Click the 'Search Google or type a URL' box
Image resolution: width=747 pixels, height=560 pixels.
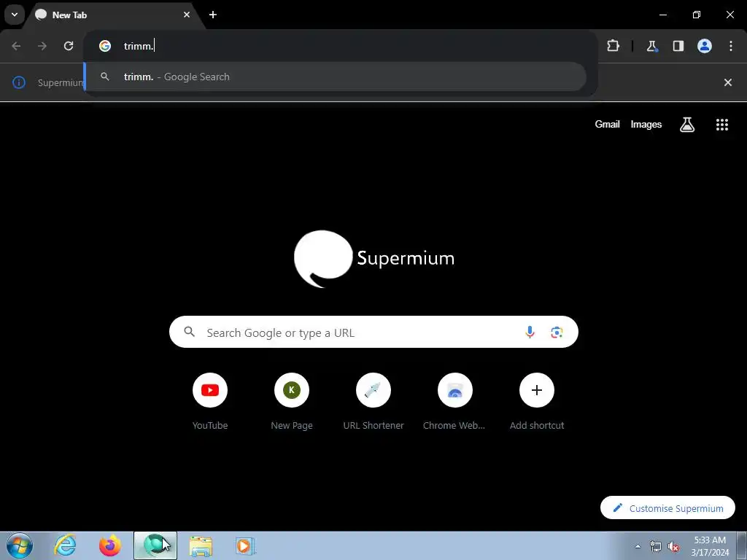tap(373, 332)
